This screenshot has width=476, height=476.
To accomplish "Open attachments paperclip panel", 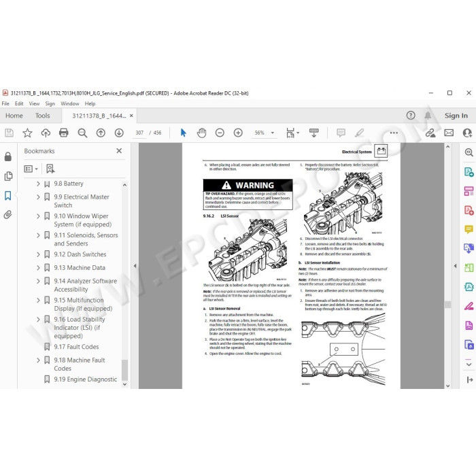I will [x=8, y=215].
